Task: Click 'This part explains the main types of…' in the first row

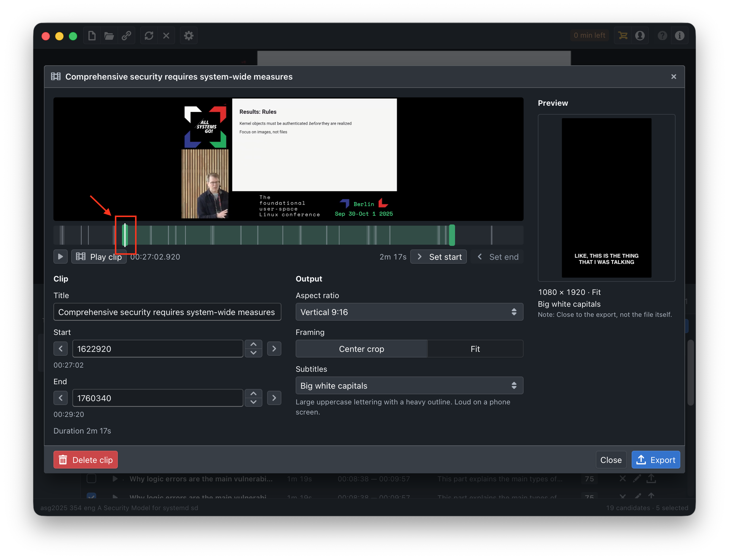Action: [500, 479]
